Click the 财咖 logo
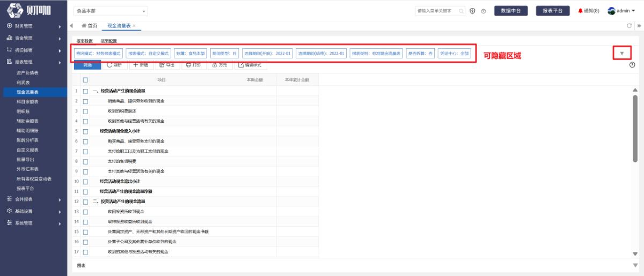Viewport: 644px width, 276px height. (x=28, y=10)
